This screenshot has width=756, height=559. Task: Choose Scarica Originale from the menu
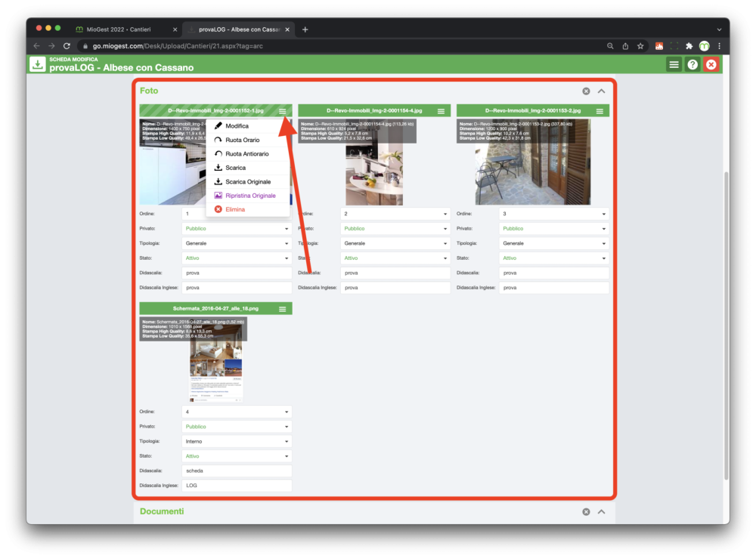248,181
